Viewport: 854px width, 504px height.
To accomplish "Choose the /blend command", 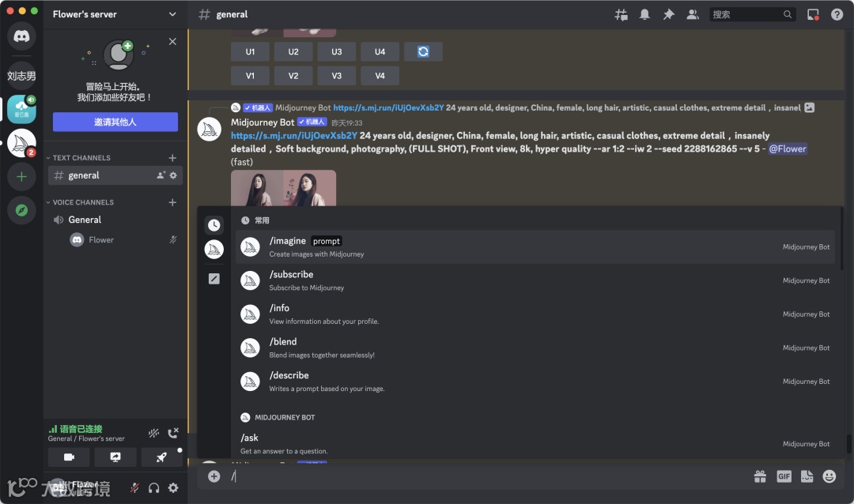I will (535, 348).
